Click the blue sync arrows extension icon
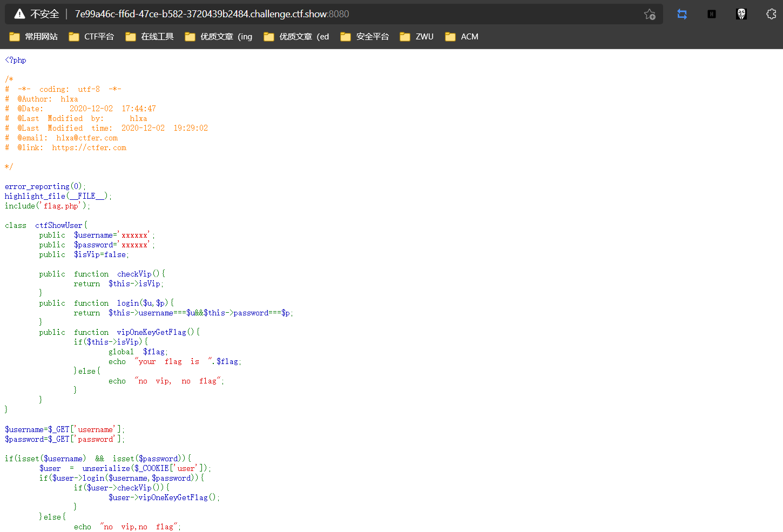The height and width of the screenshot is (532, 783). click(682, 15)
